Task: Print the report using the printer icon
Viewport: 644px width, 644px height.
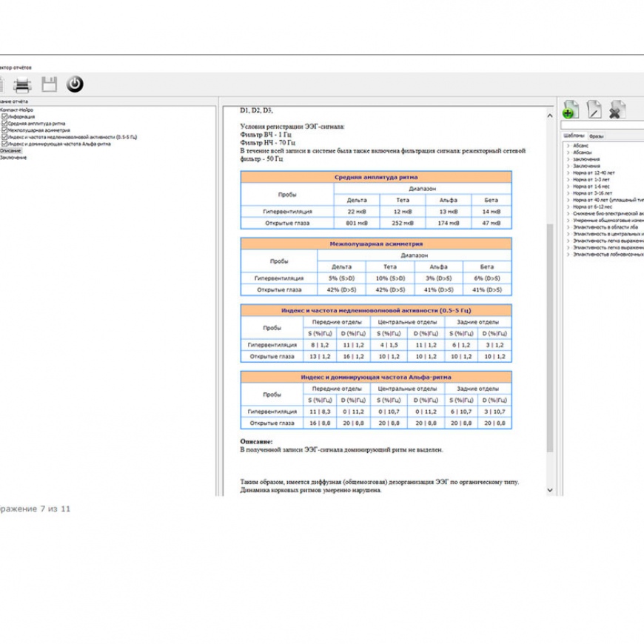Action: [x=22, y=84]
